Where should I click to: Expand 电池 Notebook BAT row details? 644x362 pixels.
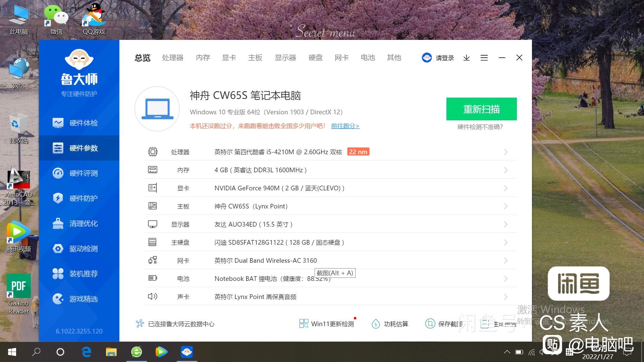coord(505,279)
